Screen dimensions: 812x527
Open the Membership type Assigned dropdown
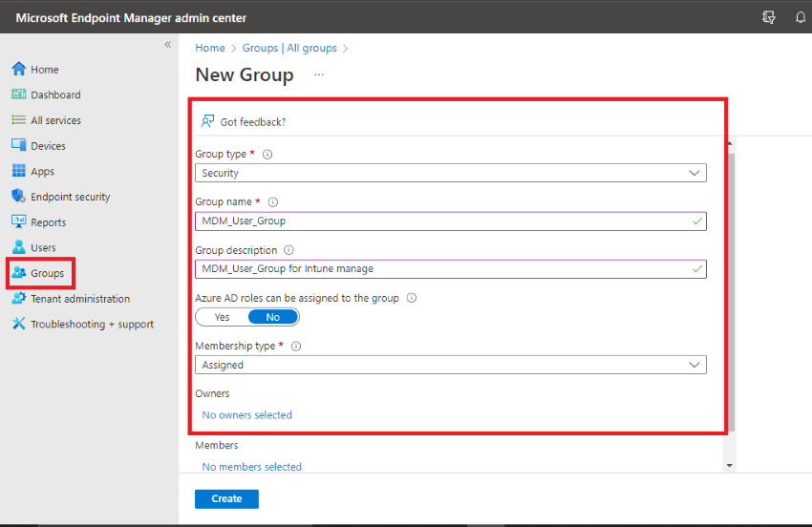451,365
